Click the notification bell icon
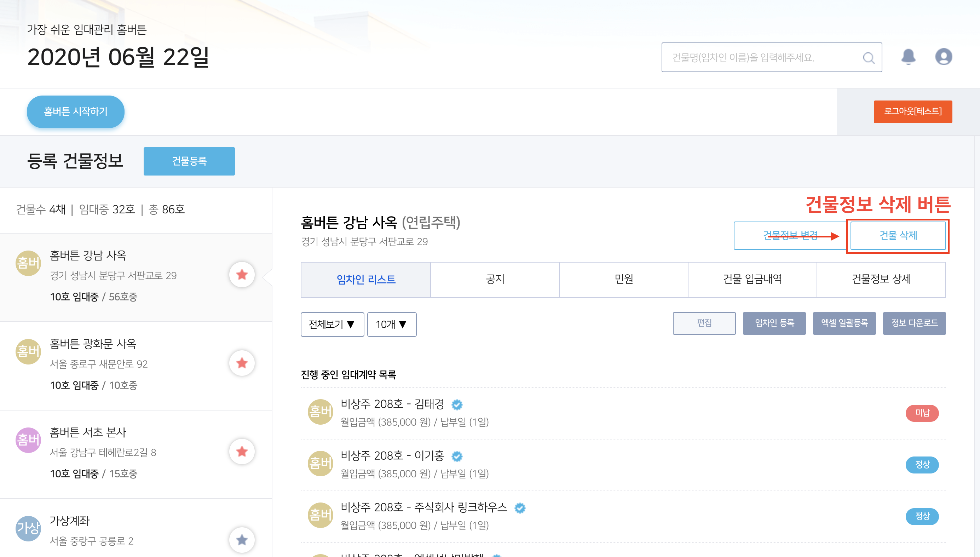 [908, 57]
